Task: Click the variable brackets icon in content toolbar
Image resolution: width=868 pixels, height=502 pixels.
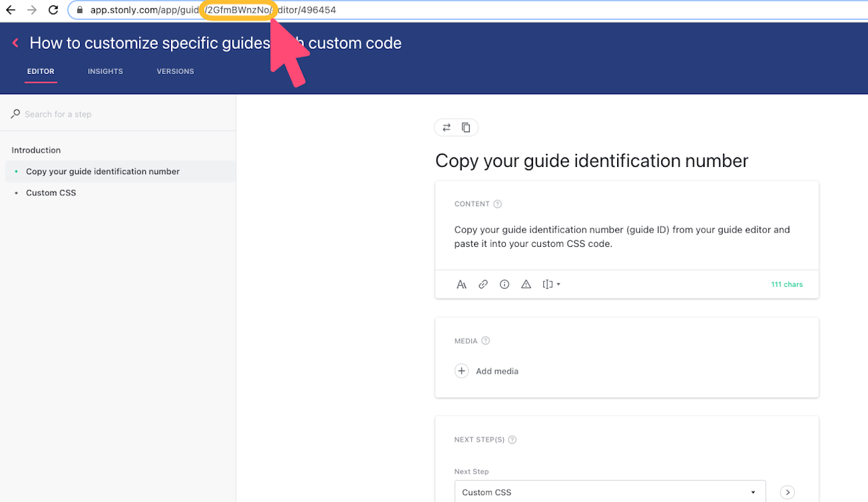Action: point(548,284)
